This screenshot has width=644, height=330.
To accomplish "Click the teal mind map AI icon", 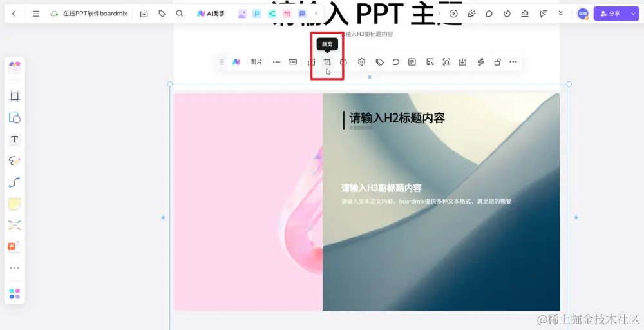I will [272, 14].
